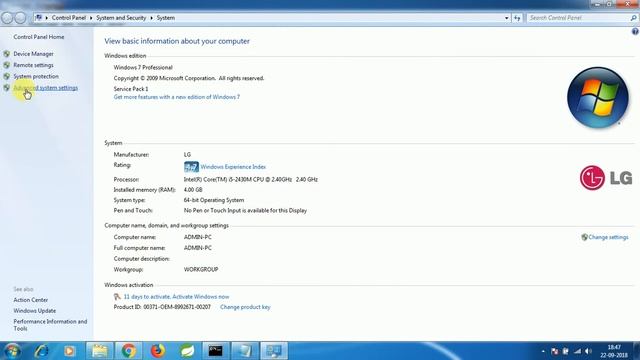The image size is (640, 360).
Task: Click the System protection shield icon
Action: [7, 76]
